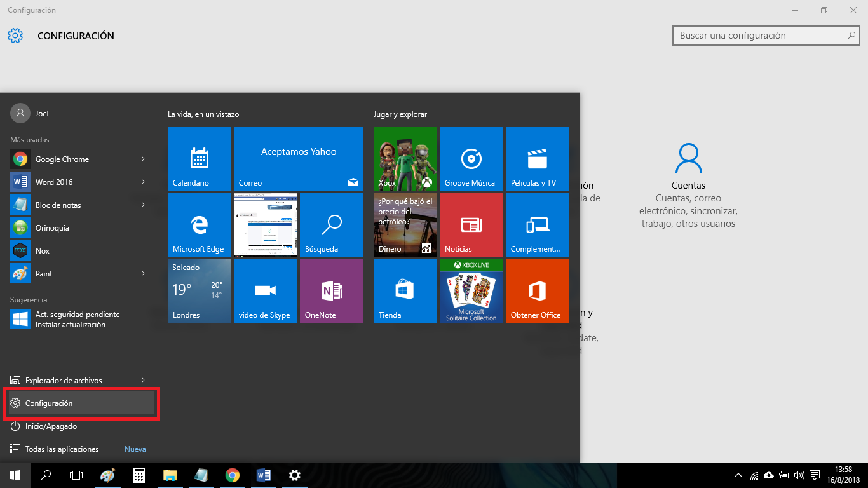Open video de Skype tile
The width and height of the screenshot is (868, 488).
coord(266,291)
